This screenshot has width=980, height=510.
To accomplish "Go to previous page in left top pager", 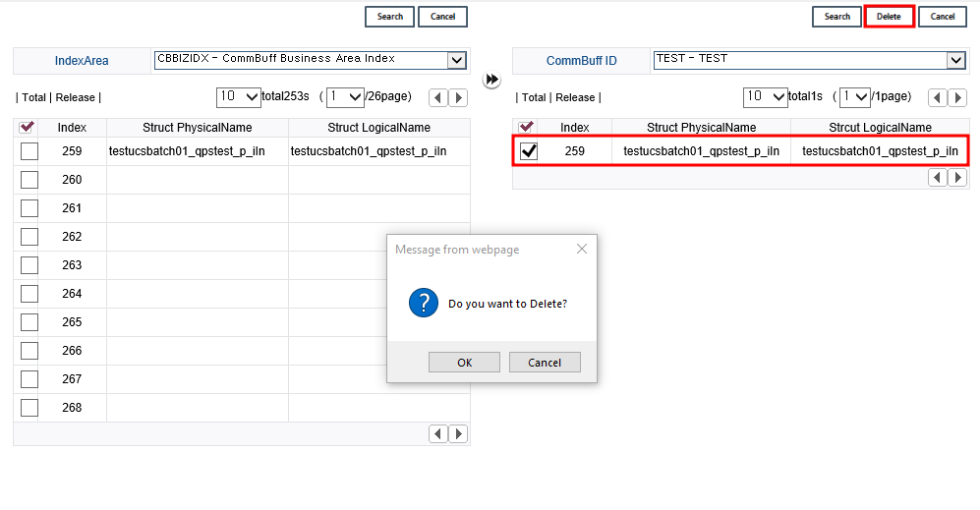I will 439,97.
